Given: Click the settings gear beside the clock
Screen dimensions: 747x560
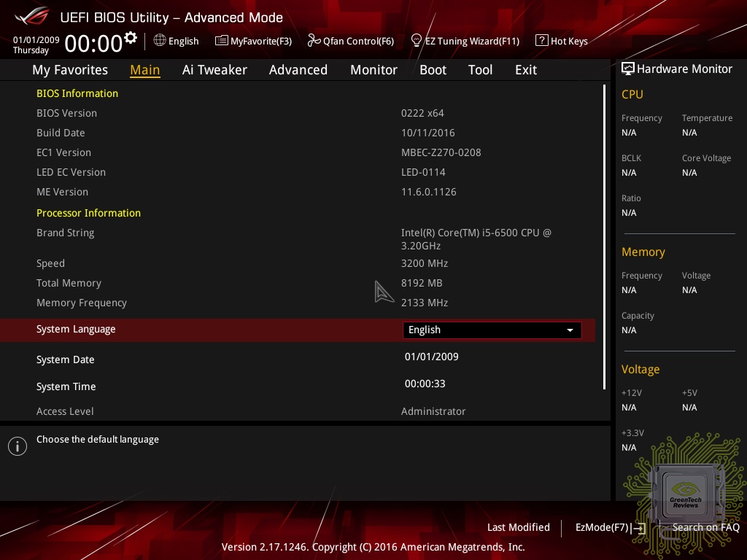Looking at the screenshot, I should (x=131, y=38).
